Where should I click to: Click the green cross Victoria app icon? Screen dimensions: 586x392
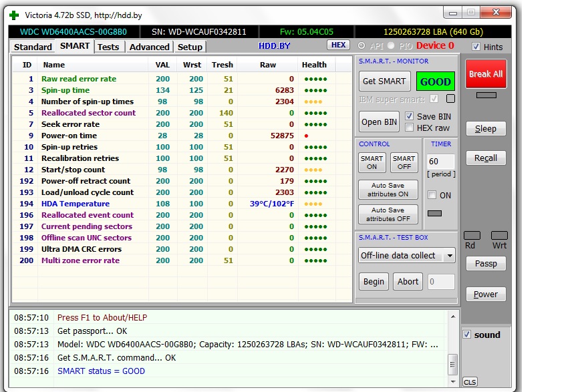tap(14, 15)
